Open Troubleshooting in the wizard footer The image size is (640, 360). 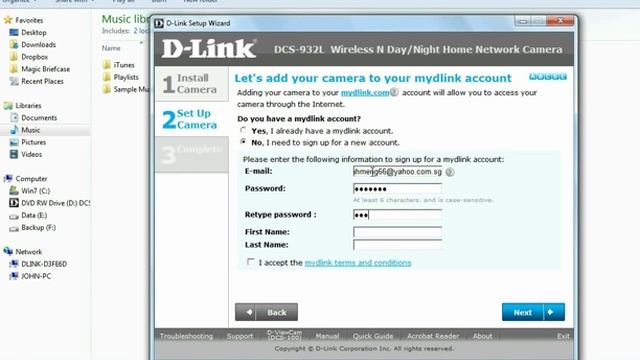click(x=186, y=336)
